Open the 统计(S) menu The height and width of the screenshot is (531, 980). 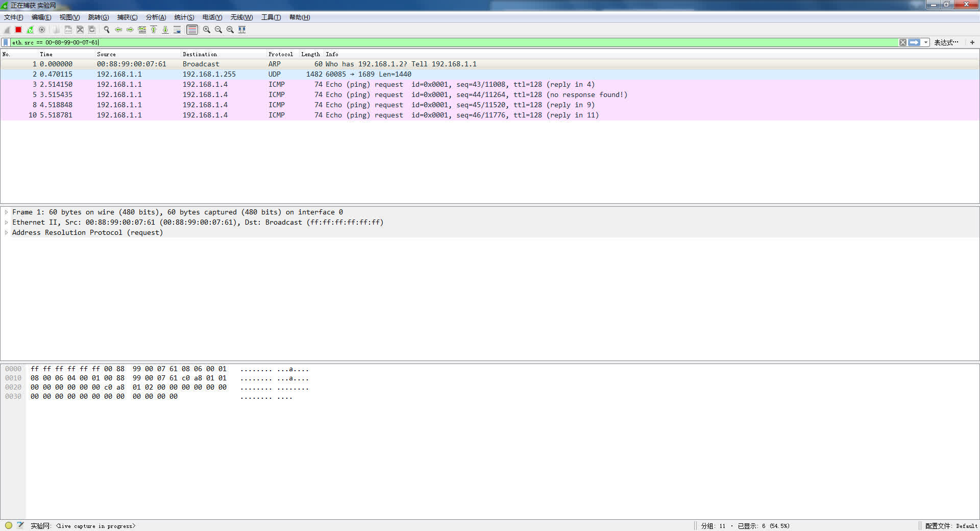pyautogui.click(x=184, y=17)
